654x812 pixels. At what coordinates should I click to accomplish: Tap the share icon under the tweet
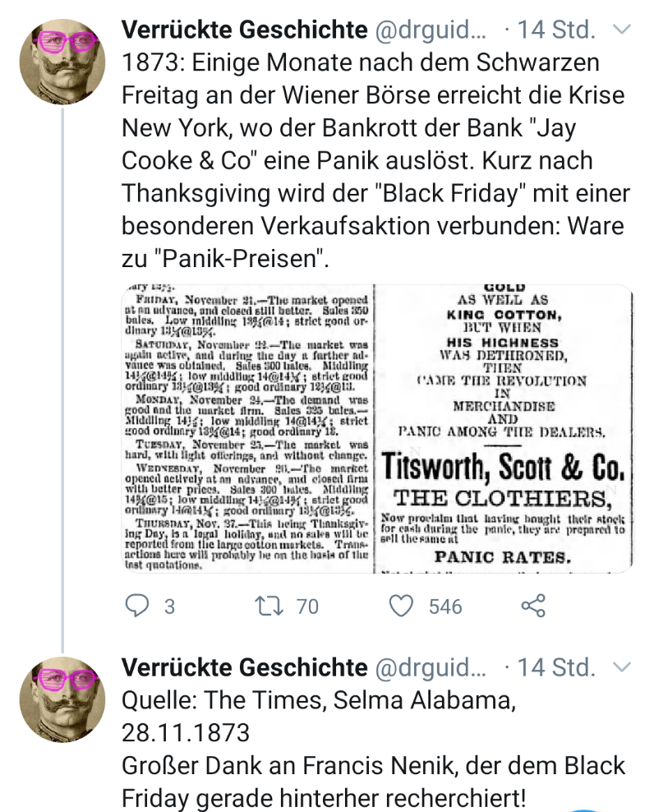(x=533, y=607)
